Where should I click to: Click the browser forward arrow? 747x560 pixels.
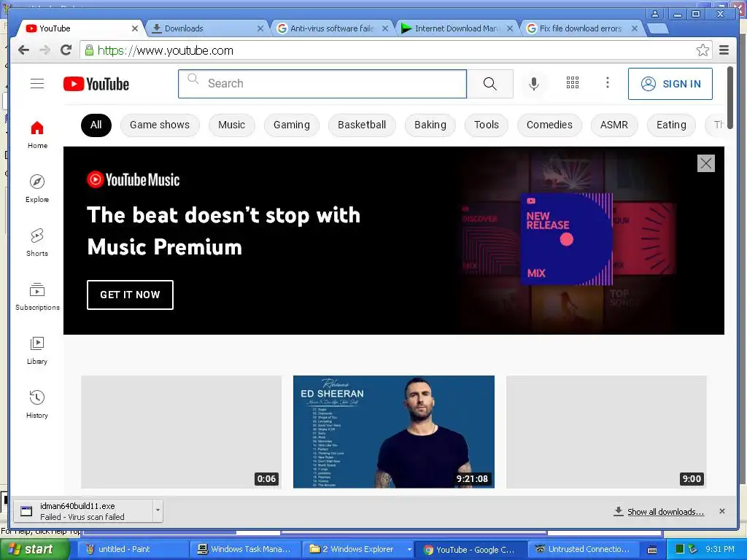pyautogui.click(x=44, y=50)
